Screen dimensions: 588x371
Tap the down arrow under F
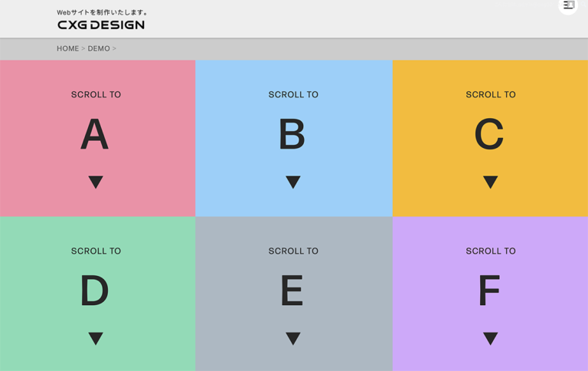[491, 338]
